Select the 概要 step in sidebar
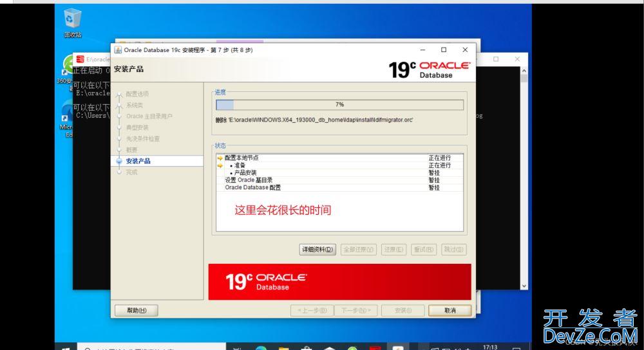Screen dimensions: 644x350 [x=131, y=150]
